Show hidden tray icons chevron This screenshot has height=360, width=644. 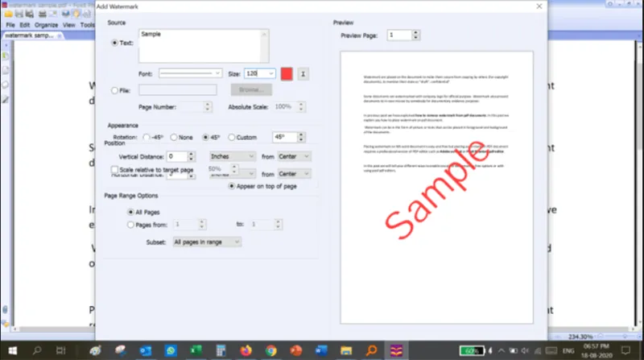[x=501, y=350]
